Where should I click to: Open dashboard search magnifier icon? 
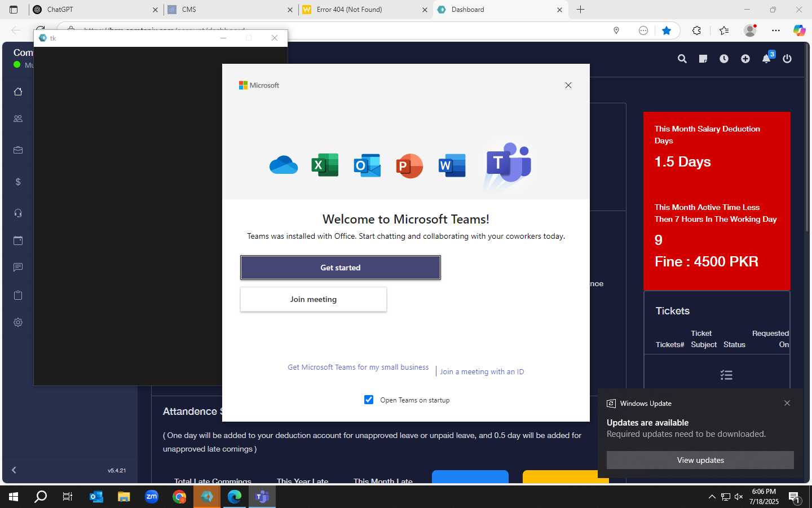point(682,59)
